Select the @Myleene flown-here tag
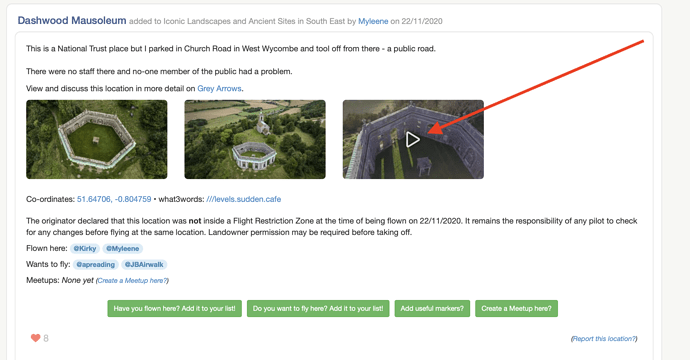The width and height of the screenshot is (690, 360). (122, 249)
